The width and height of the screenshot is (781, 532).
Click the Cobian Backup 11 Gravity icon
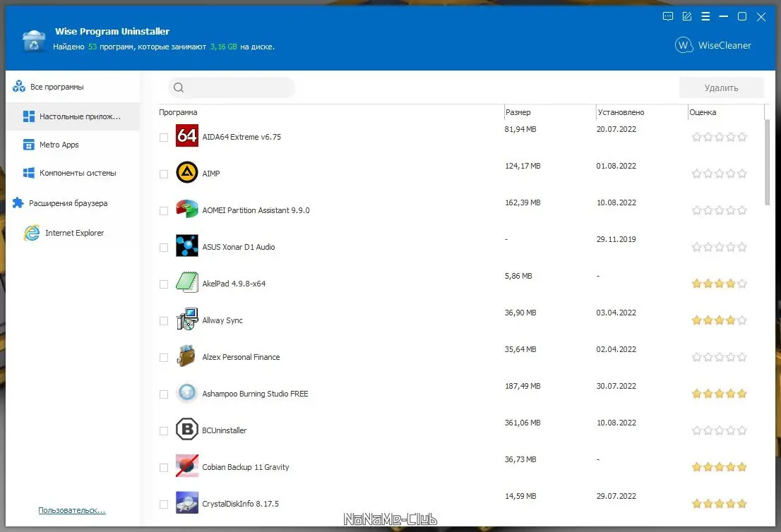point(187,466)
